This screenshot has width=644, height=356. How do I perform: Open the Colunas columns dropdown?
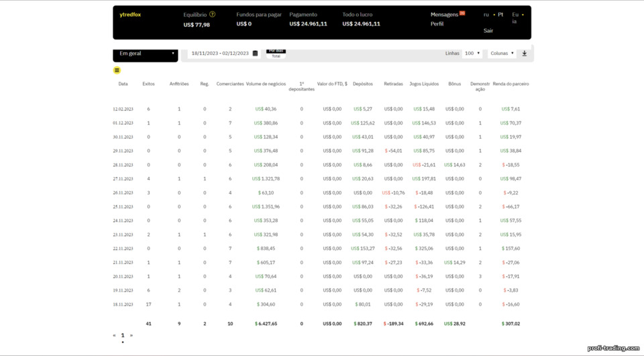(x=502, y=54)
